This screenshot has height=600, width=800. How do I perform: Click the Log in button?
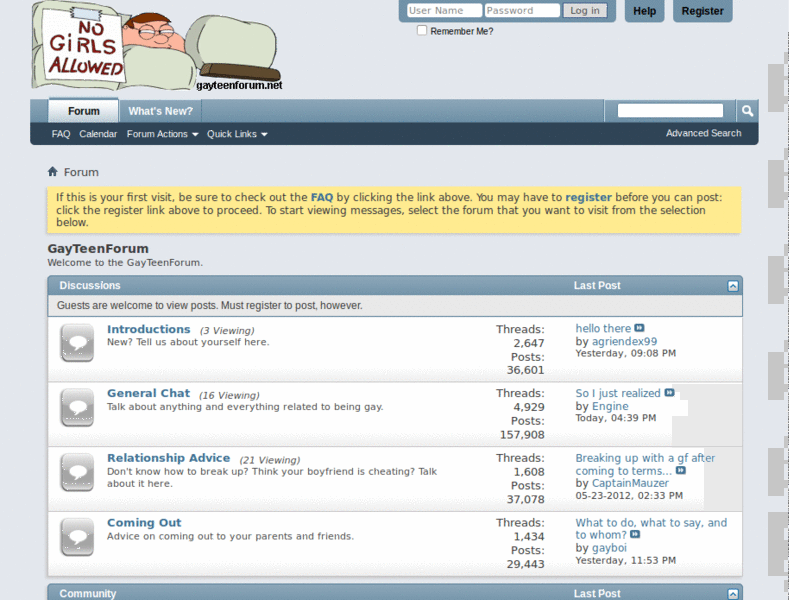click(x=585, y=10)
